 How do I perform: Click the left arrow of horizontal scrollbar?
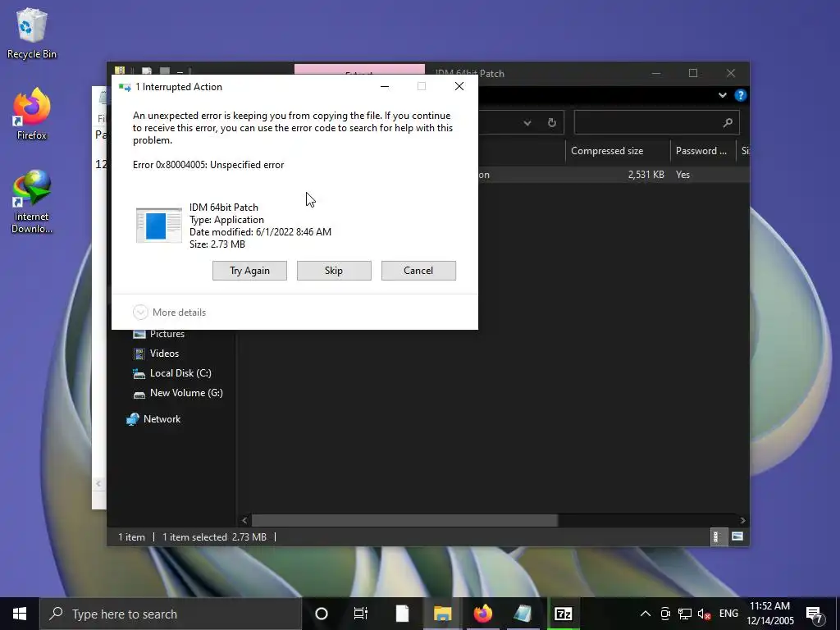click(244, 520)
